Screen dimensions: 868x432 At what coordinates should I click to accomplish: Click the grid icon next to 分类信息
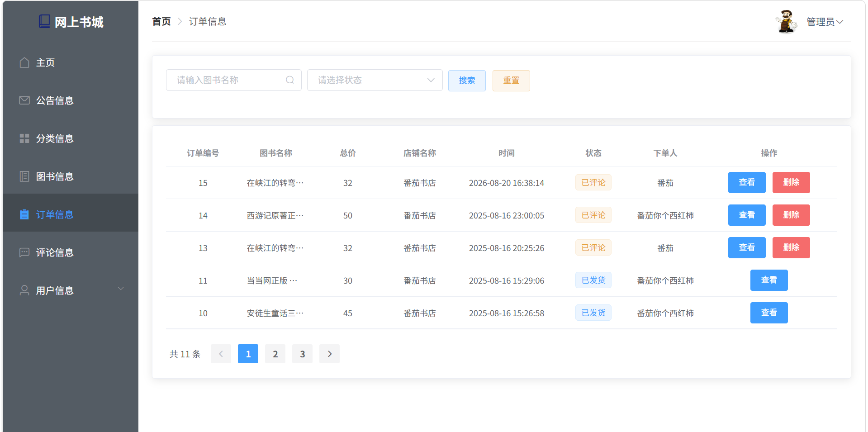tap(24, 138)
